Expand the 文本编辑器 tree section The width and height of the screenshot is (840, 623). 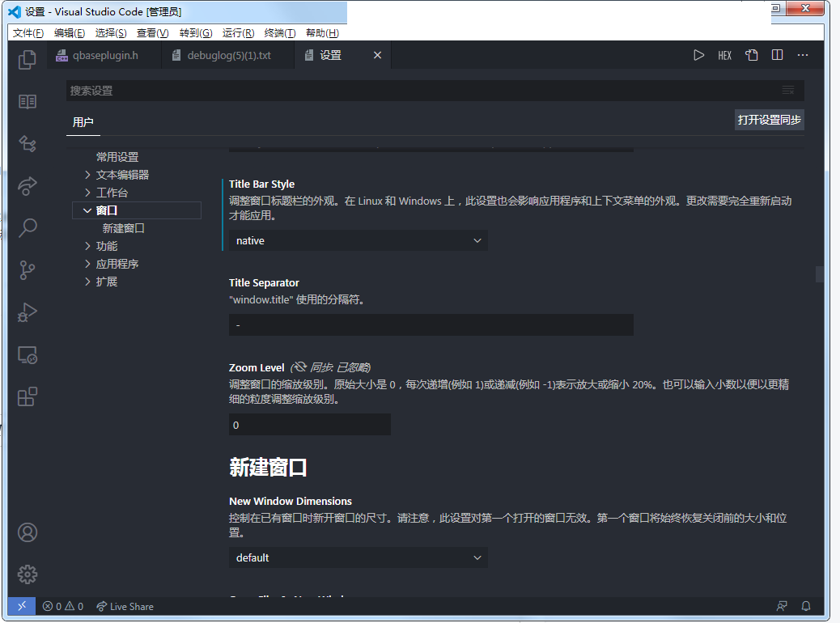87,175
